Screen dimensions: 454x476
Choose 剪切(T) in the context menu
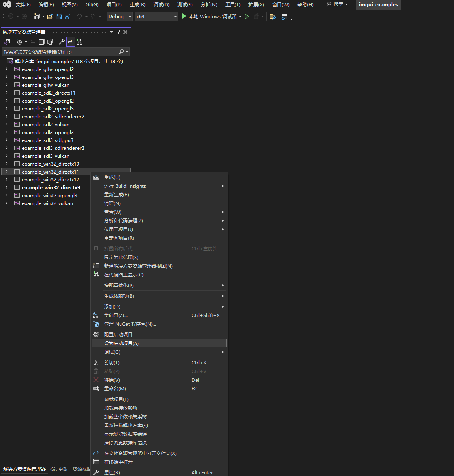pos(159,363)
